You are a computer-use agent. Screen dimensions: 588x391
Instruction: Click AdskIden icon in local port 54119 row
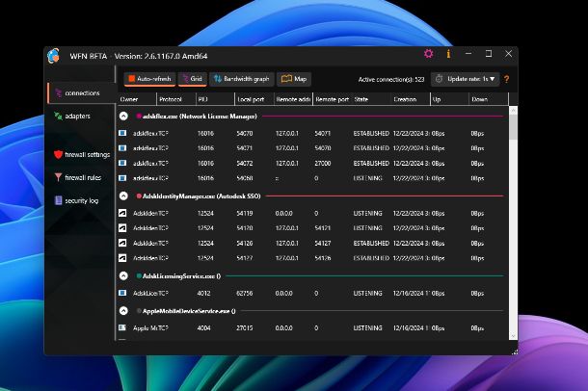tap(122, 213)
